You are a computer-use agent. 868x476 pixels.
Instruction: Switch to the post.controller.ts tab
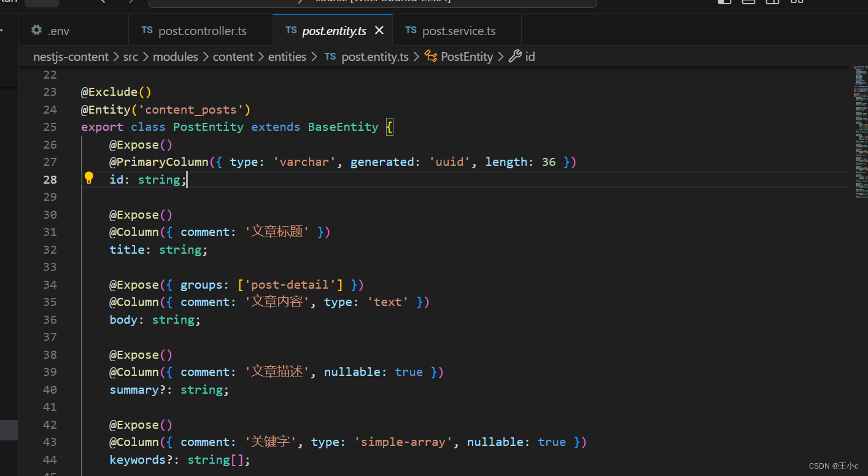(x=201, y=30)
